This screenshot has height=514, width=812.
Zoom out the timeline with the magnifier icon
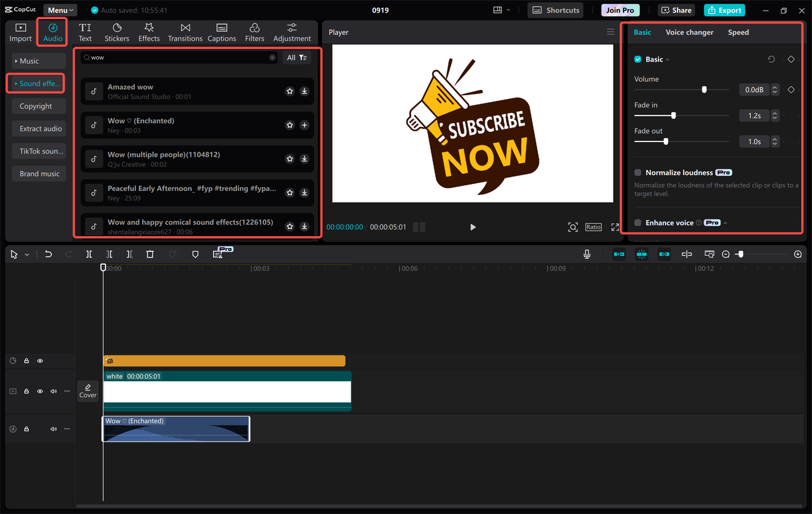[x=725, y=254]
